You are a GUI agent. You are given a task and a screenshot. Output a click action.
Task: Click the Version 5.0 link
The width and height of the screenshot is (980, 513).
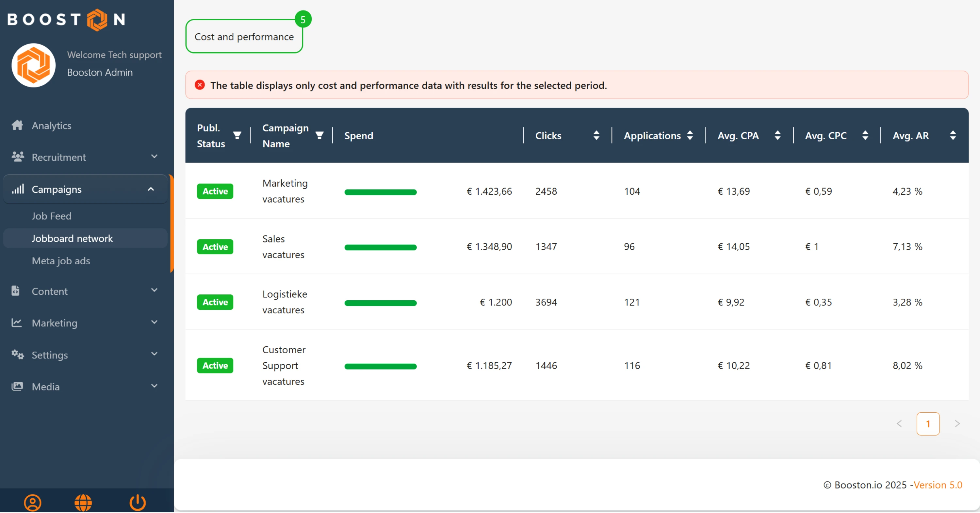938,485
